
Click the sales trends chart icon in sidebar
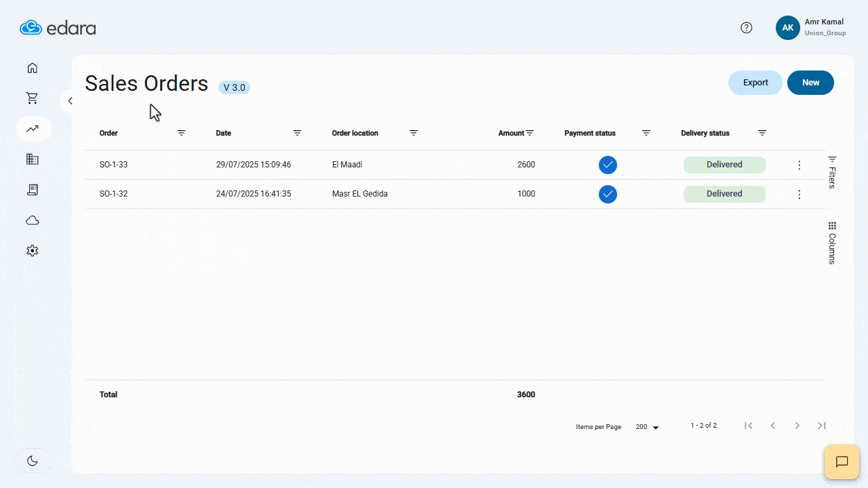coord(33,128)
